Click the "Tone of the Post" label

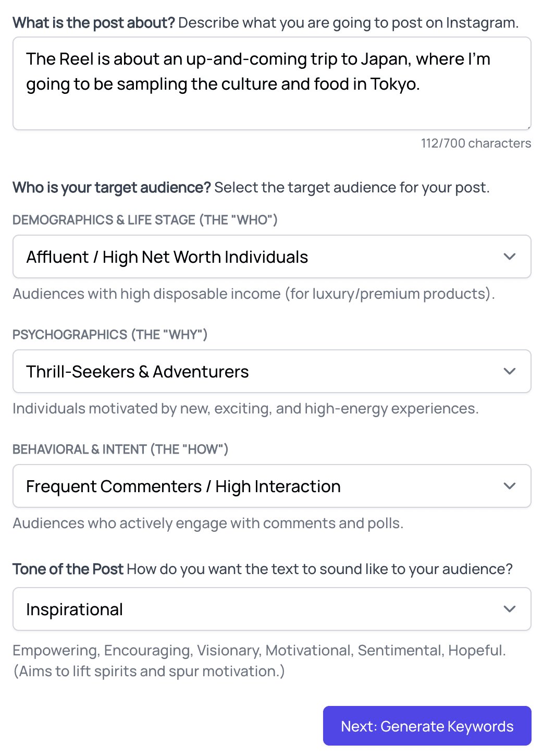pyautogui.click(x=68, y=569)
